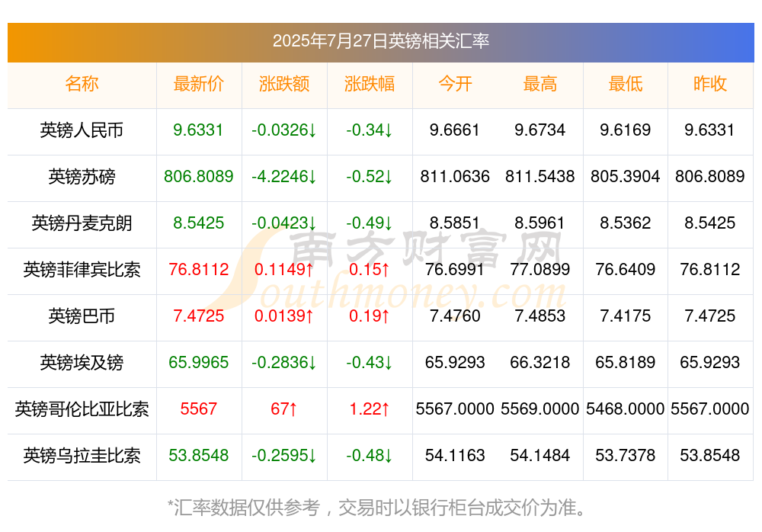The height and width of the screenshot is (532, 762).
Task: Click percent change 0.19↑
Action: (x=370, y=316)
